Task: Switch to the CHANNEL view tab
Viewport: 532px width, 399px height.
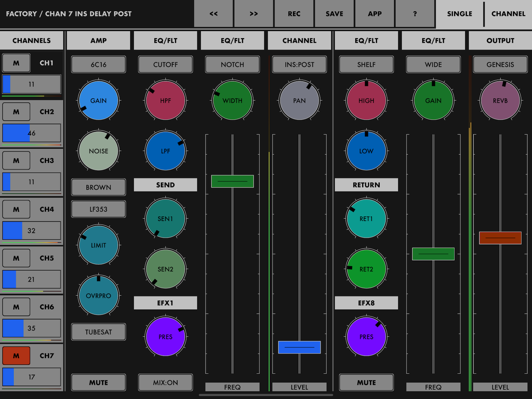Action: coord(508,14)
